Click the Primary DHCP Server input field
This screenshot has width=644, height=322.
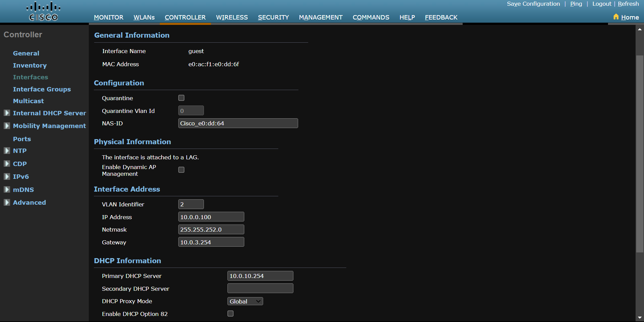[x=260, y=276]
